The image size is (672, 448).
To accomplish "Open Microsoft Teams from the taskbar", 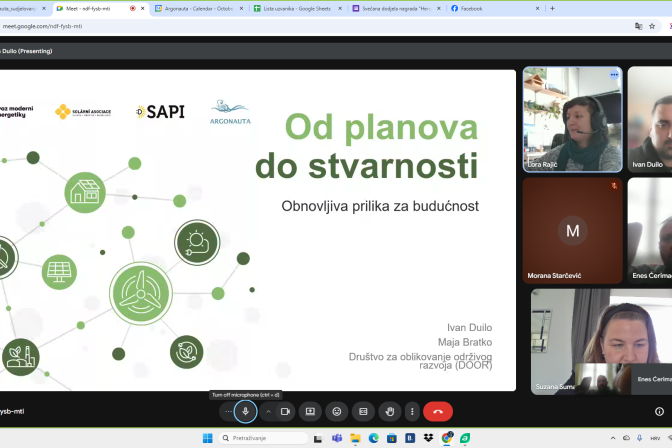I will (x=337, y=438).
